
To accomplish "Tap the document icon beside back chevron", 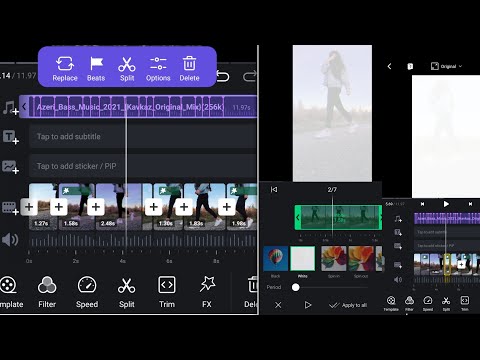I will point(410,66).
